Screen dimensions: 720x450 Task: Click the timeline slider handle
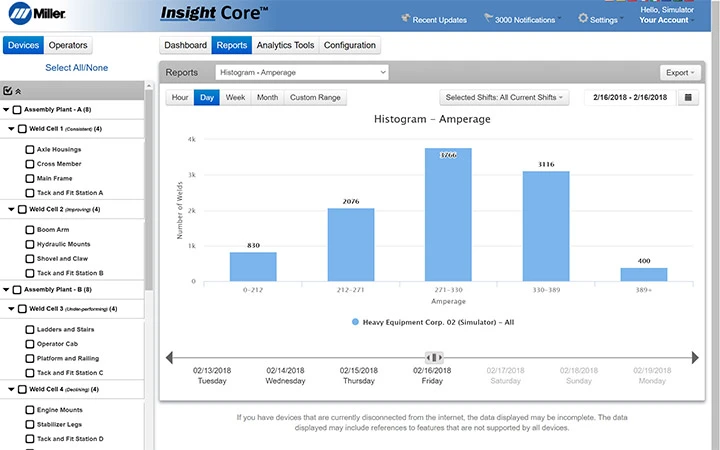pos(434,357)
